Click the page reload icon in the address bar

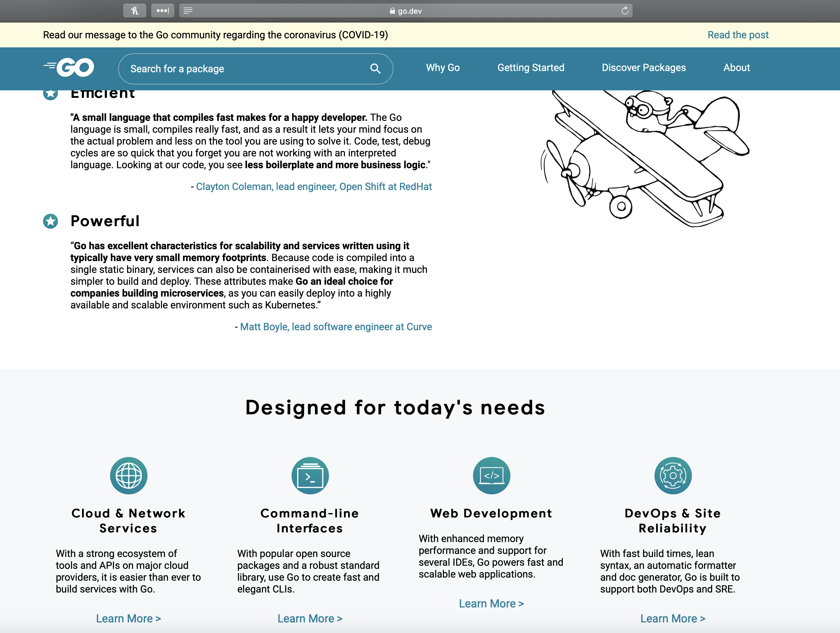coord(625,11)
